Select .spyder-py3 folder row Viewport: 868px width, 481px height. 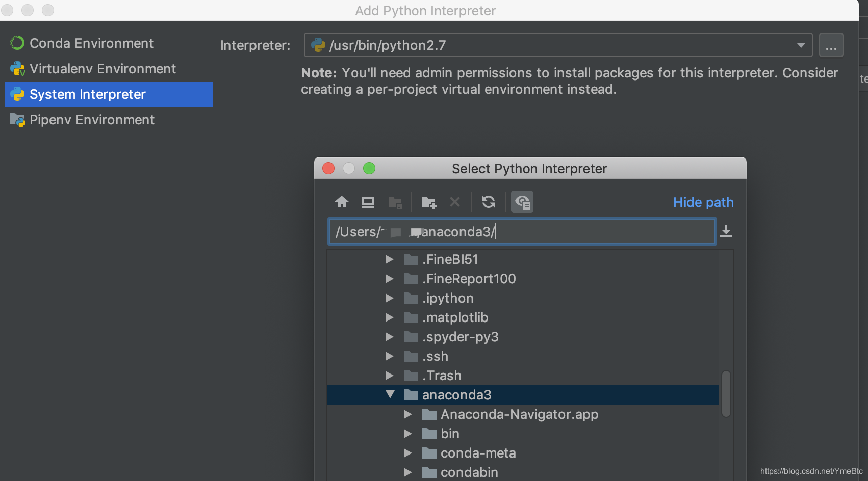523,337
